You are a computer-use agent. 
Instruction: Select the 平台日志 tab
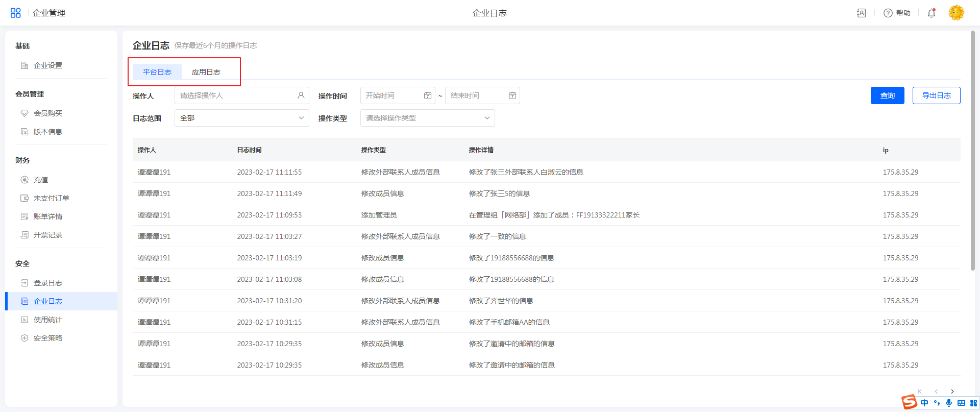pyautogui.click(x=157, y=72)
